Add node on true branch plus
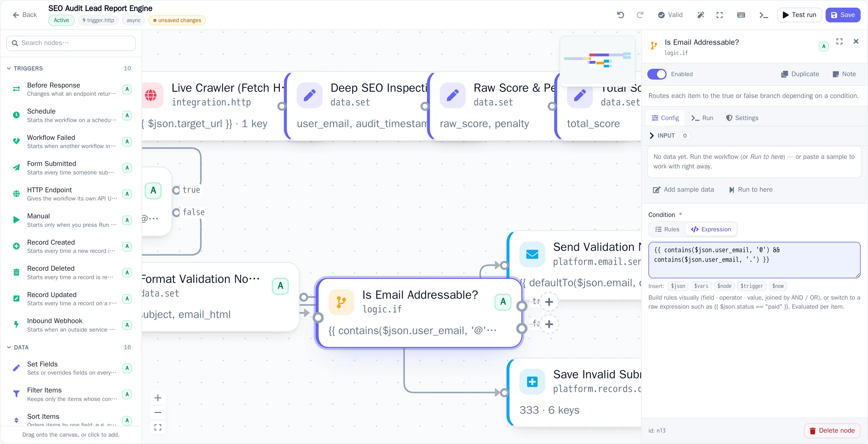 pyautogui.click(x=549, y=302)
